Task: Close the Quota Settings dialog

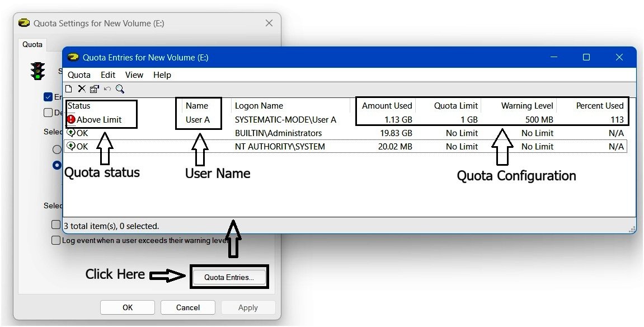Action: 269,23
